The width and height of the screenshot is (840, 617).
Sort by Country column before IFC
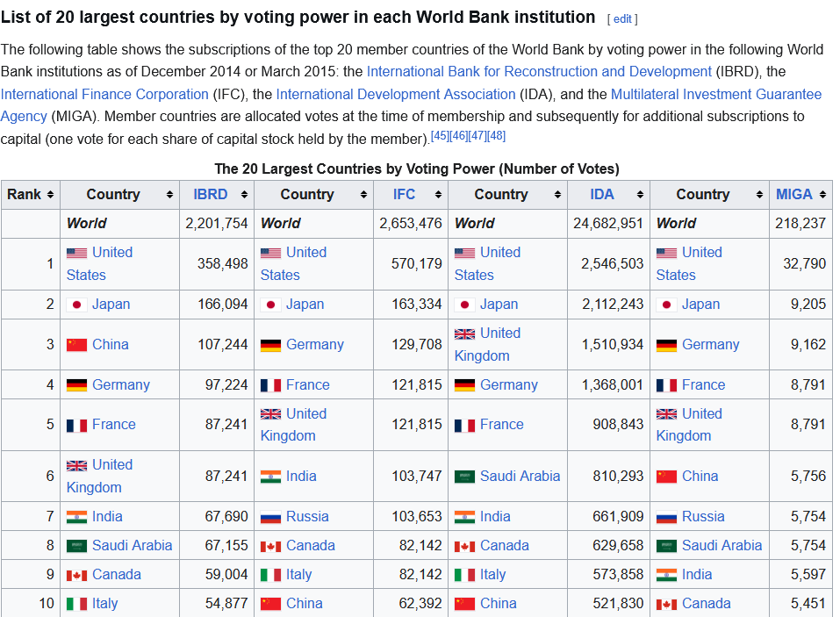[x=363, y=195]
